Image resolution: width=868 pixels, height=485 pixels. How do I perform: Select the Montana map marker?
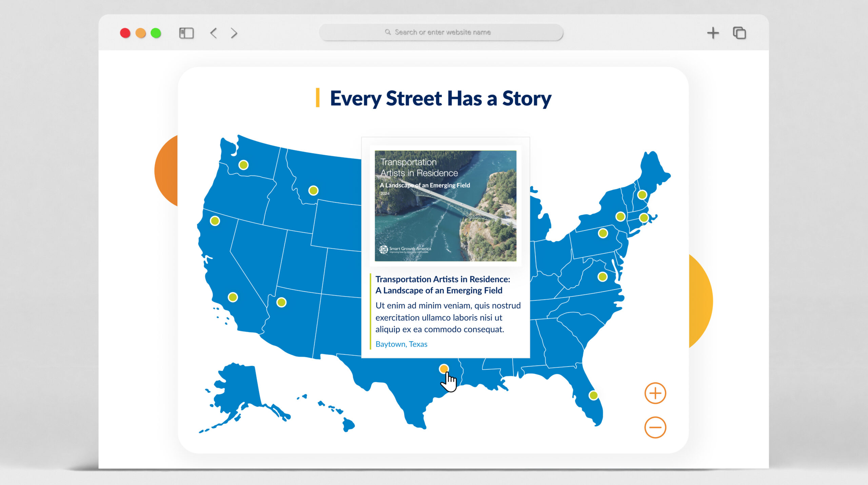pyautogui.click(x=313, y=190)
